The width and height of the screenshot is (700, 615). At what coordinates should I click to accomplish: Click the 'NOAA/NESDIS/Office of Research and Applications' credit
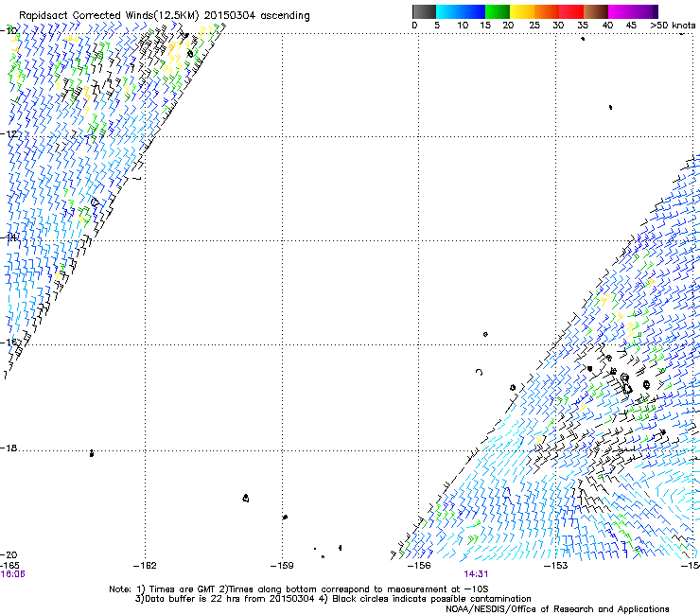click(557, 609)
